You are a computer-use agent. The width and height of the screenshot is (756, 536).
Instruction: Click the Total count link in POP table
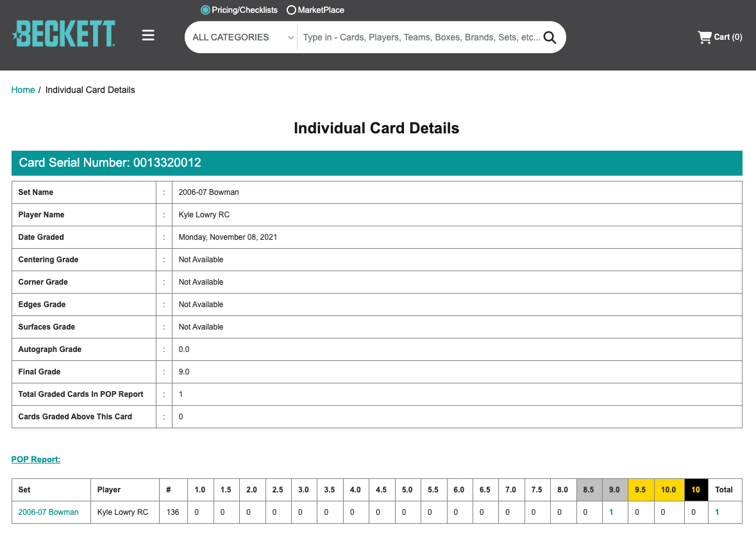coord(717,512)
